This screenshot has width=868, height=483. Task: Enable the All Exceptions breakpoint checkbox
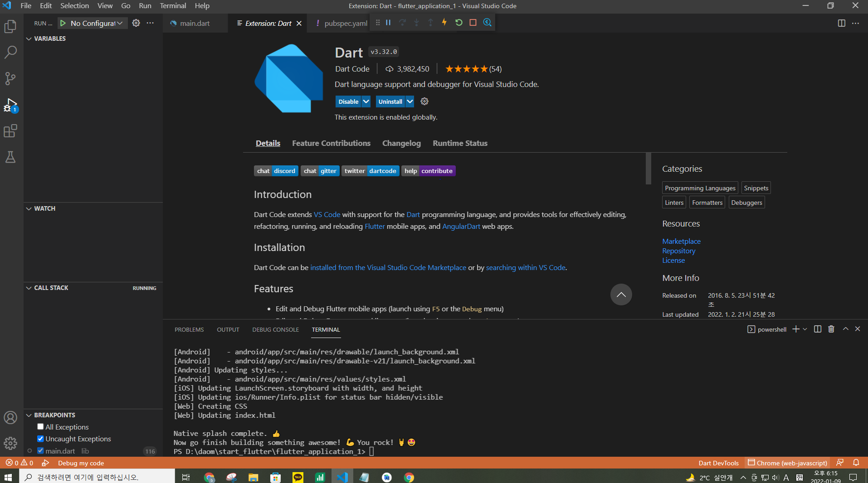(x=40, y=427)
